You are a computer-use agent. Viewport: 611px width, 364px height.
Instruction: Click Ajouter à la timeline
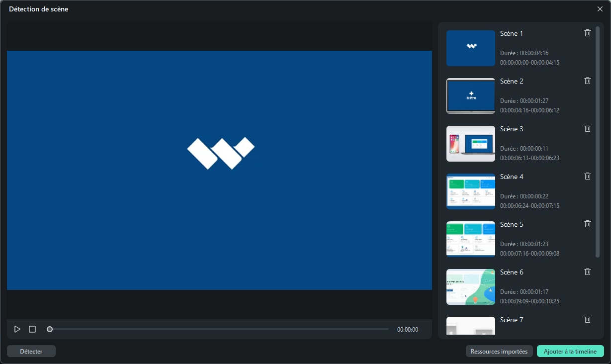[x=570, y=351]
